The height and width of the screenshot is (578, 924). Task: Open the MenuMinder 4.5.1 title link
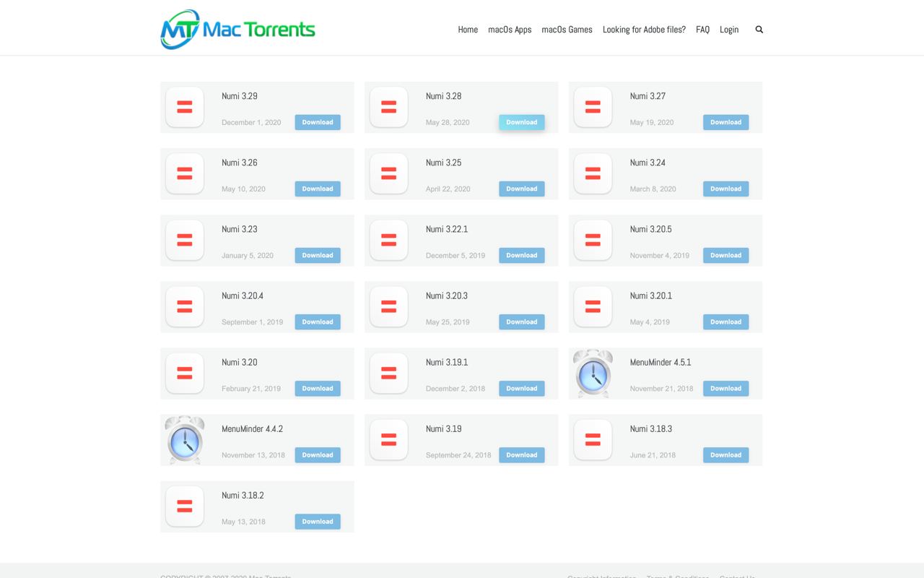coord(661,362)
